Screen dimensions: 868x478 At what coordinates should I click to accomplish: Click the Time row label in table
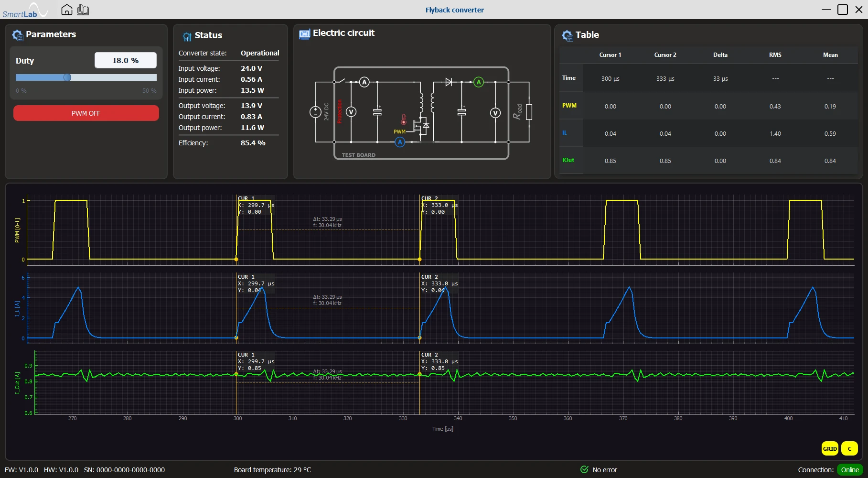pyautogui.click(x=569, y=78)
